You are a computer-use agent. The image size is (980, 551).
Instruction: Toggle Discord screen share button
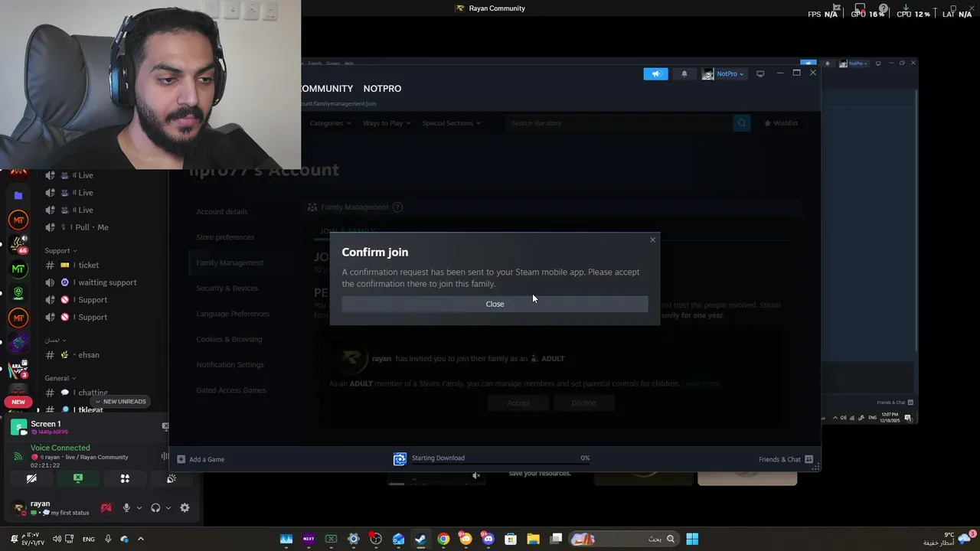78,478
